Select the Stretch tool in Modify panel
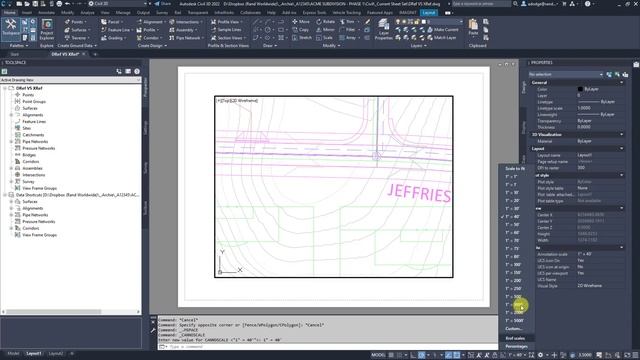This screenshot has height=360, width=640. tap(302, 38)
